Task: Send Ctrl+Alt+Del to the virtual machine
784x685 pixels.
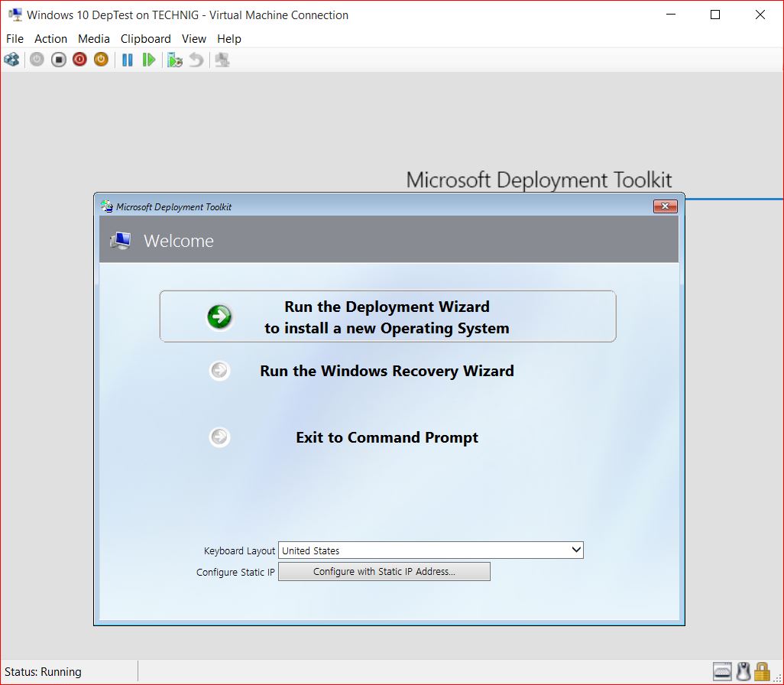Action: click(x=11, y=59)
